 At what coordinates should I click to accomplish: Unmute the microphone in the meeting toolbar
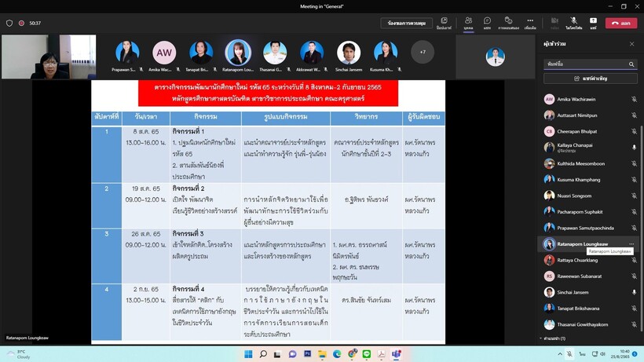click(x=573, y=22)
